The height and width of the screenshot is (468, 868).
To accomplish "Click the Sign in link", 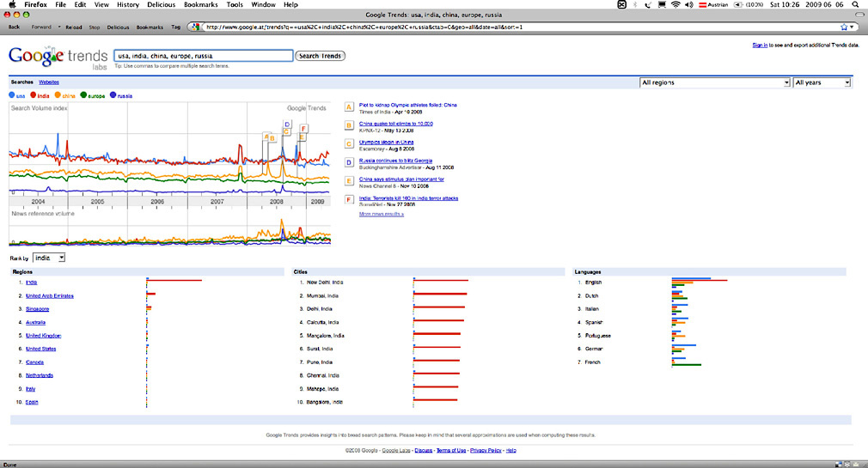I will click(760, 45).
